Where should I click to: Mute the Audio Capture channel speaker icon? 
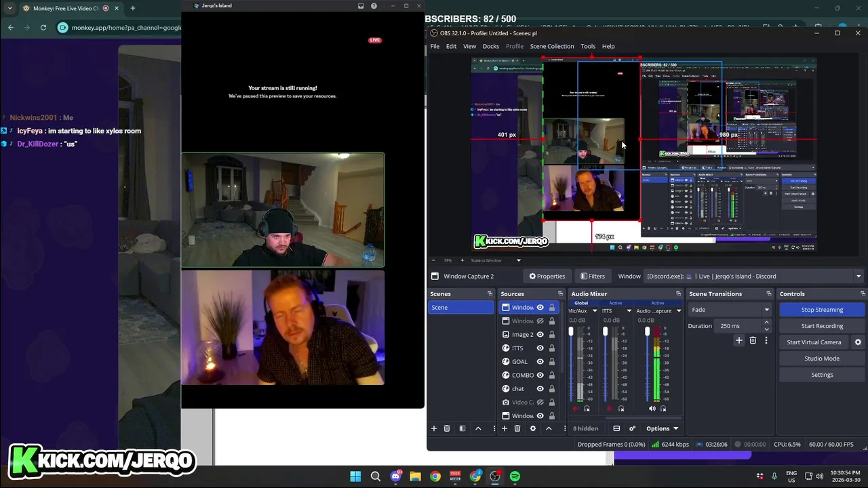click(652, 409)
